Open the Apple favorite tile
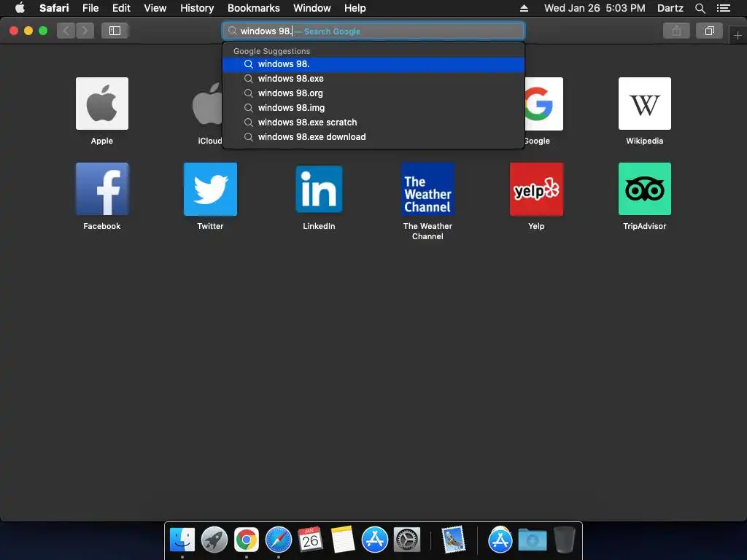This screenshot has width=747, height=560. coord(102,104)
